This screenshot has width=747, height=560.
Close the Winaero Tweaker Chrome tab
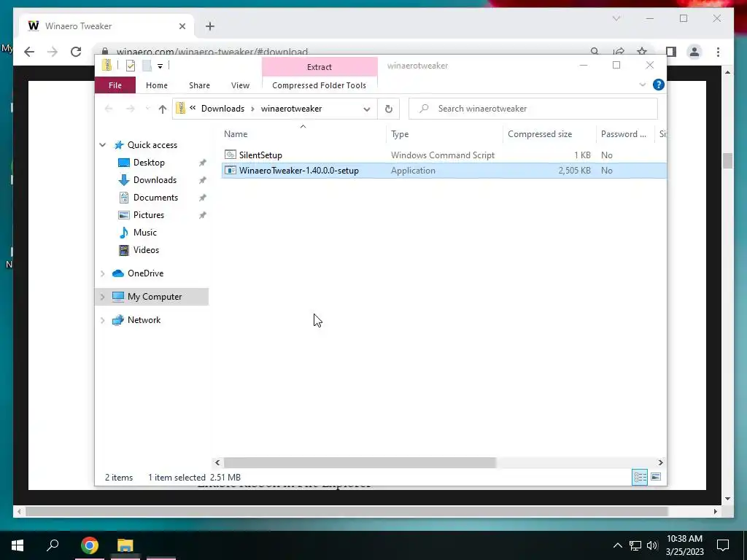[182, 26]
